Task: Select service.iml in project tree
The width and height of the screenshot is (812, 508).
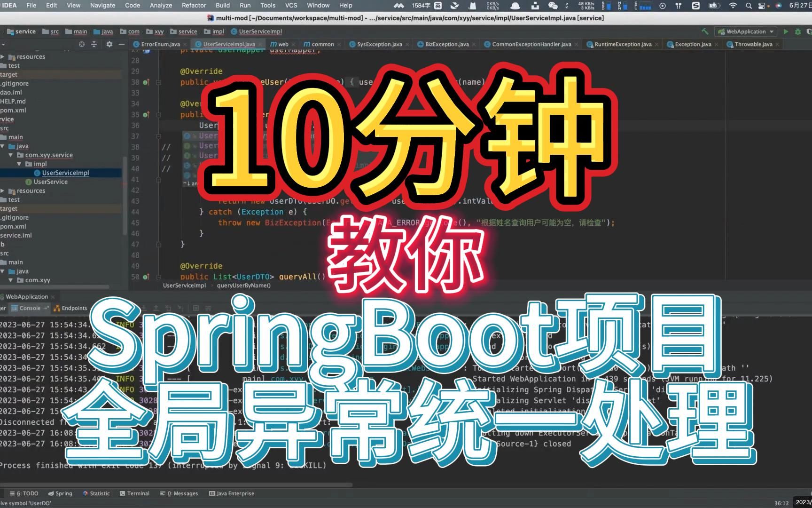Action: (x=16, y=235)
